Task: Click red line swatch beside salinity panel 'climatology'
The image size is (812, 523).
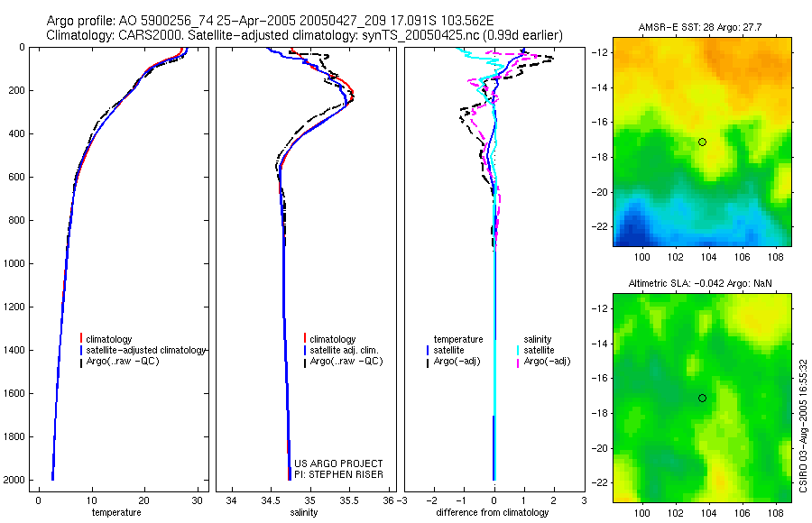Action: [x=305, y=339]
